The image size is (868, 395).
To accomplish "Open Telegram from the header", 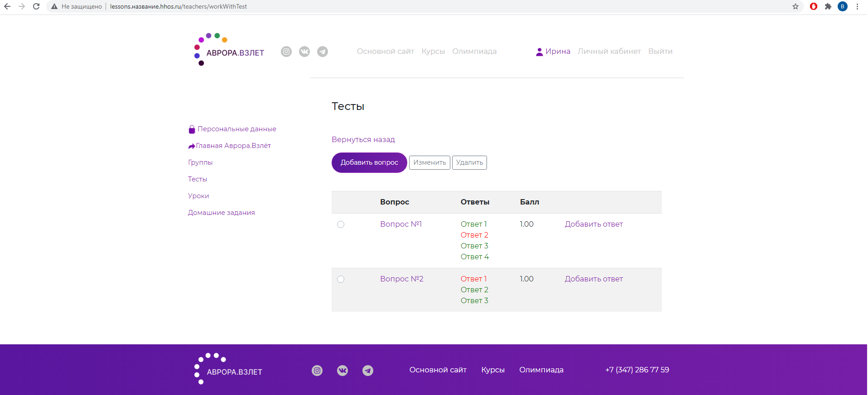I will (x=323, y=52).
